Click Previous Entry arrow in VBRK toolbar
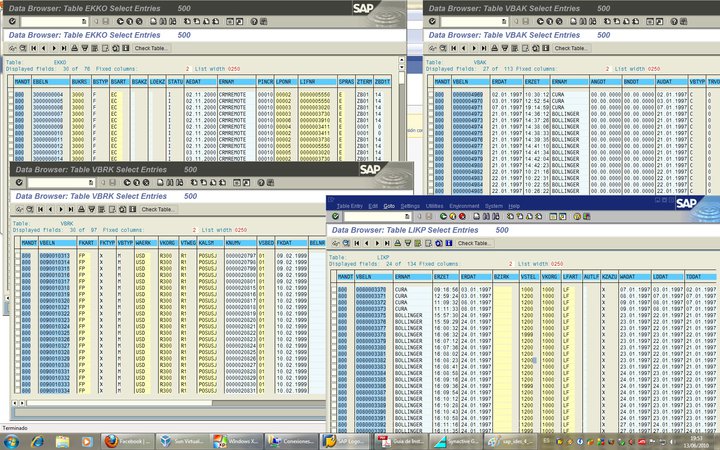720x450 pixels. pos(51,209)
